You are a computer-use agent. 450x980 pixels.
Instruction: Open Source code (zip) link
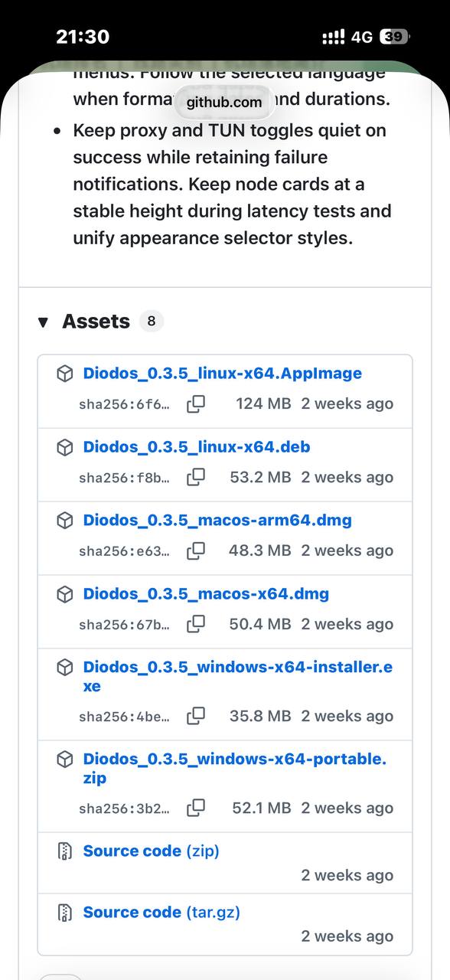point(151,851)
